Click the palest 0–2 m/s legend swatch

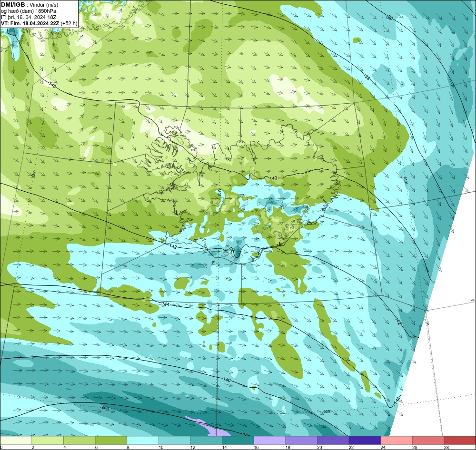point(16,440)
